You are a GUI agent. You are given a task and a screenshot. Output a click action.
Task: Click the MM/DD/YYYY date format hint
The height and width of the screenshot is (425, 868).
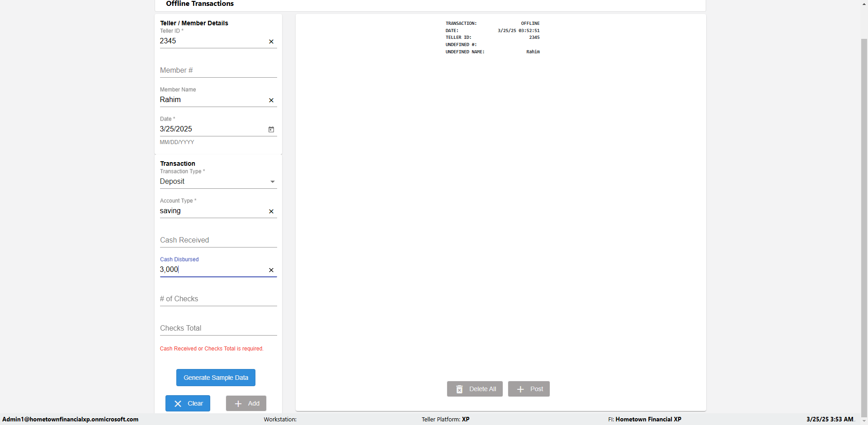[177, 142]
